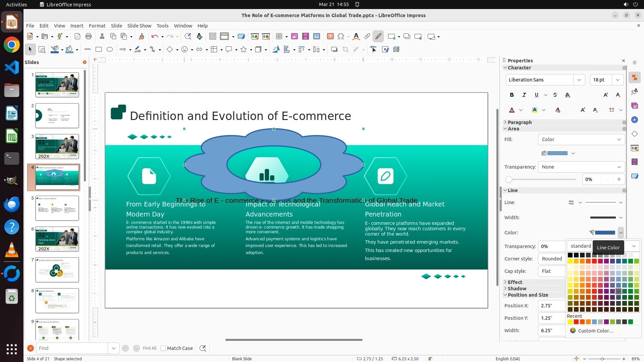This screenshot has width=644, height=362.
Task: Click the Bold formatting icon
Action: [x=512, y=95]
